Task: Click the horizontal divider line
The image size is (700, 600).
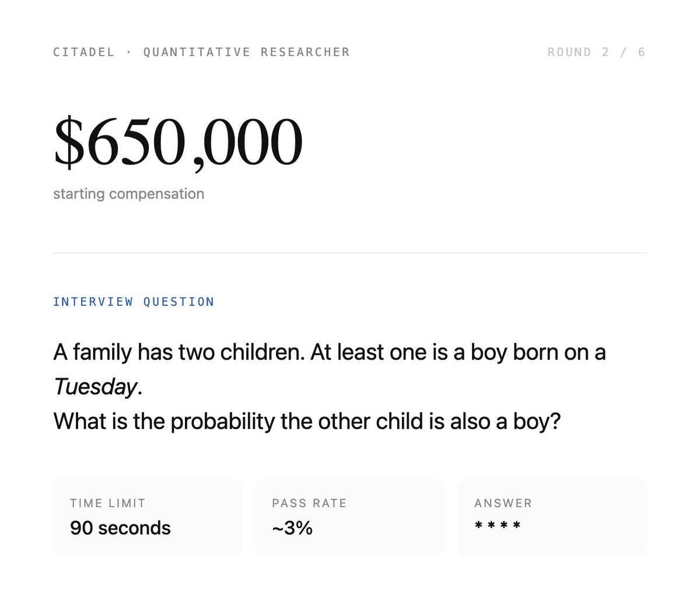Action: click(350, 253)
